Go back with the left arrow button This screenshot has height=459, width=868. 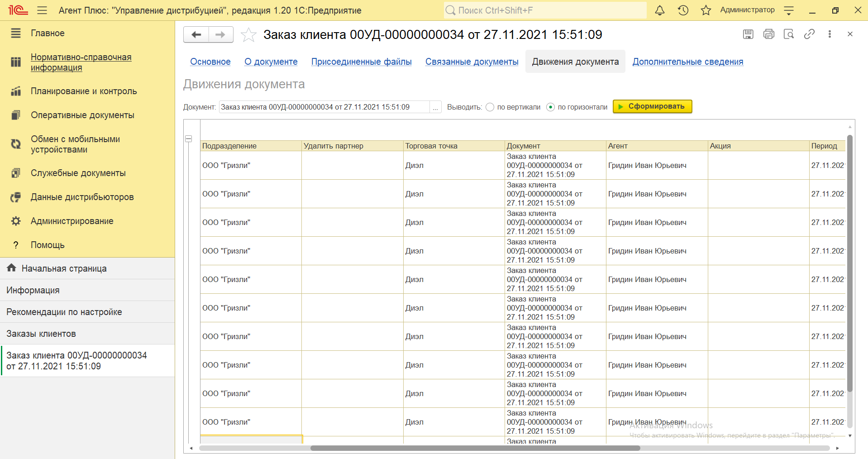196,35
